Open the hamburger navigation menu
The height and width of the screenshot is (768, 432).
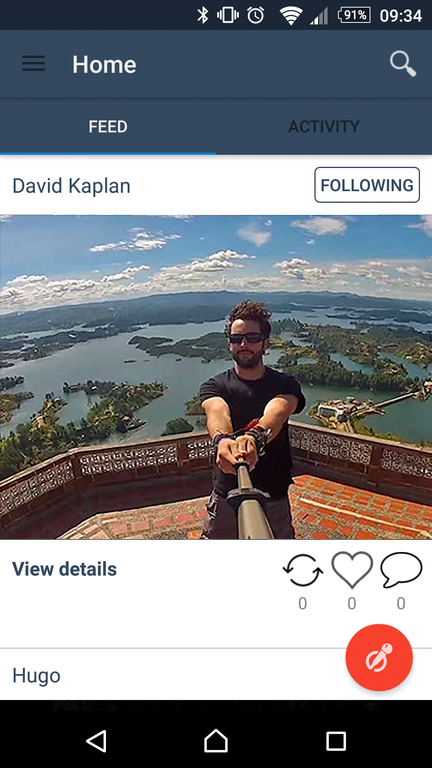point(33,64)
